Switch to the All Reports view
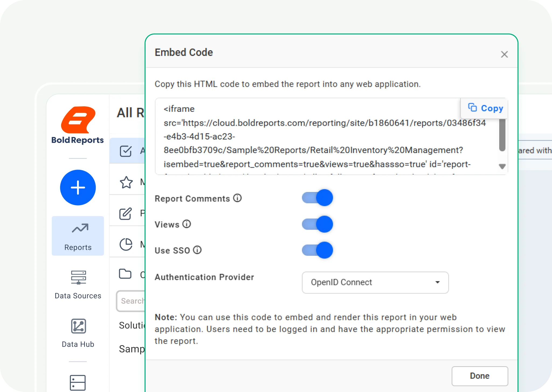Viewport: 552px width, 392px height. (x=126, y=151)
